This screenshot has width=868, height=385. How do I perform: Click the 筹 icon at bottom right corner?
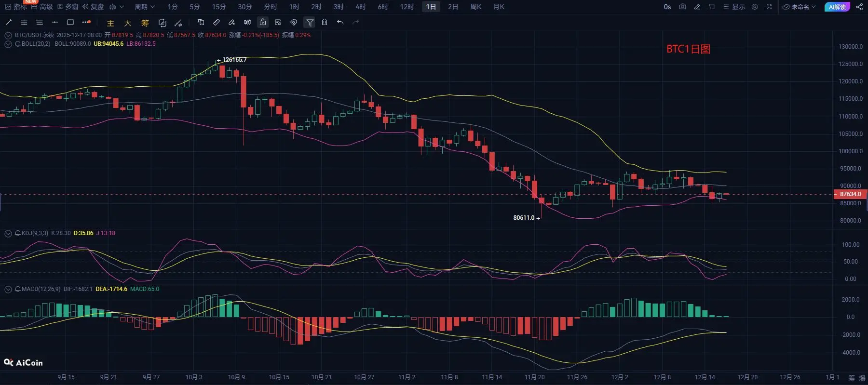tap(852, 378)
